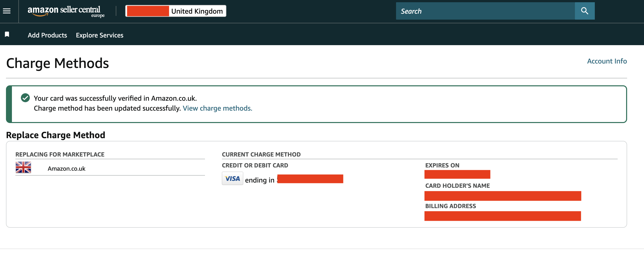Open the Explore Services menu item

99,35
